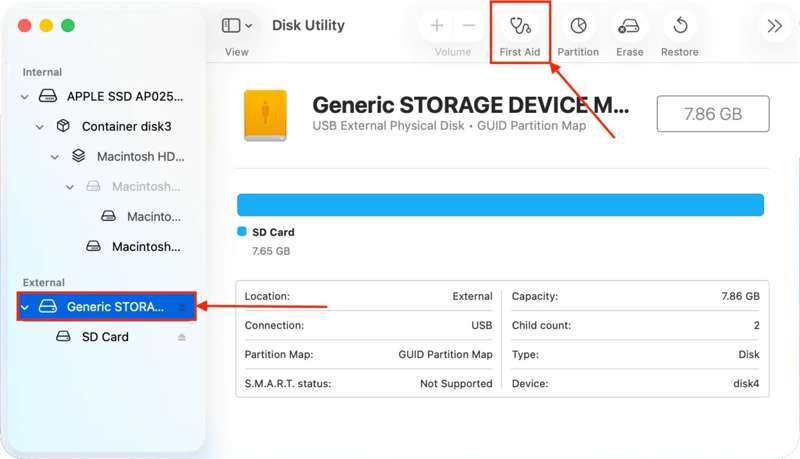Add a volume with plus button
Image resolution: width=800 pixels, height=459 pixels.
[x=437, y=26]
